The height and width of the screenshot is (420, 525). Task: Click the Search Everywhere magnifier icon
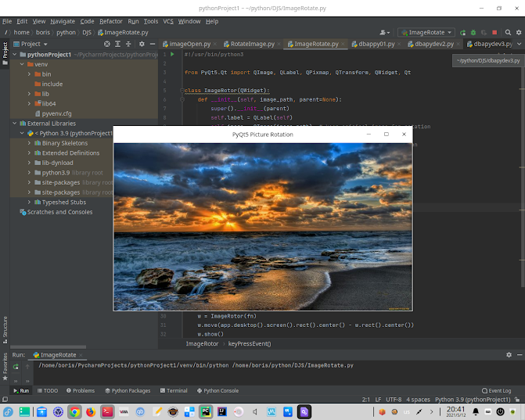507,32
